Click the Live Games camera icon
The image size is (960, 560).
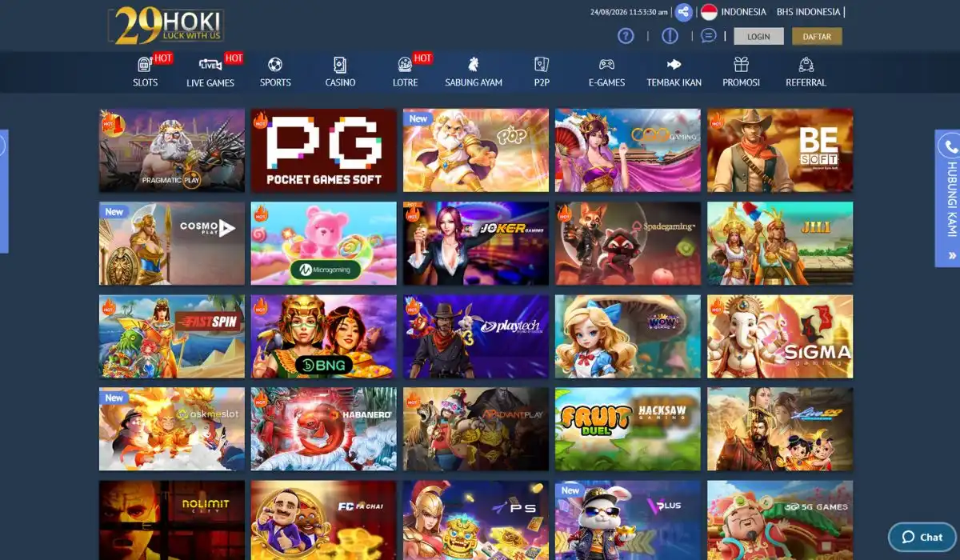210,65
